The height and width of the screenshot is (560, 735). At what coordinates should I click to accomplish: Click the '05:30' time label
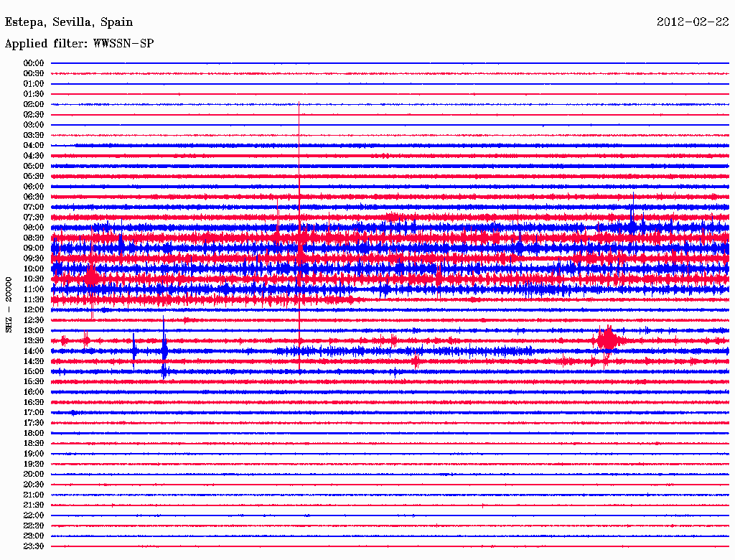coord(33,176)
